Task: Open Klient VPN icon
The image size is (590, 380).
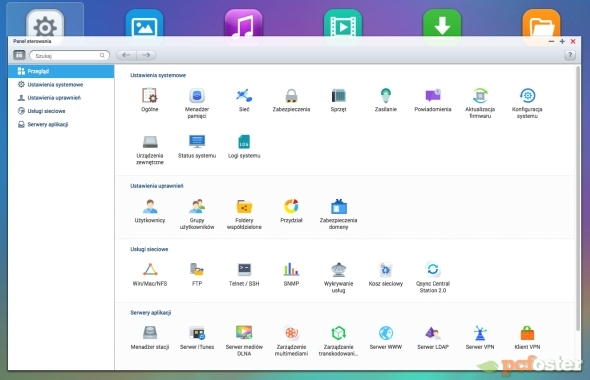Action: pyautogui.click(x=527, y=333)
